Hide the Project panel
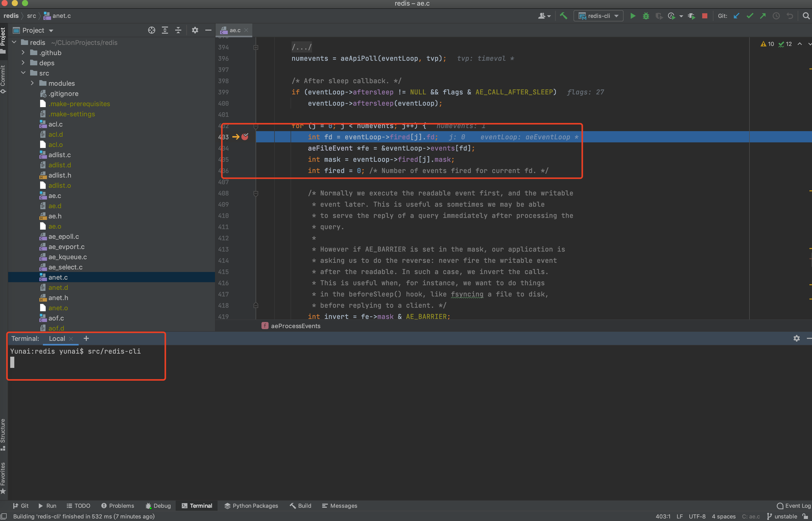812x521 pixels. [208, 30]
